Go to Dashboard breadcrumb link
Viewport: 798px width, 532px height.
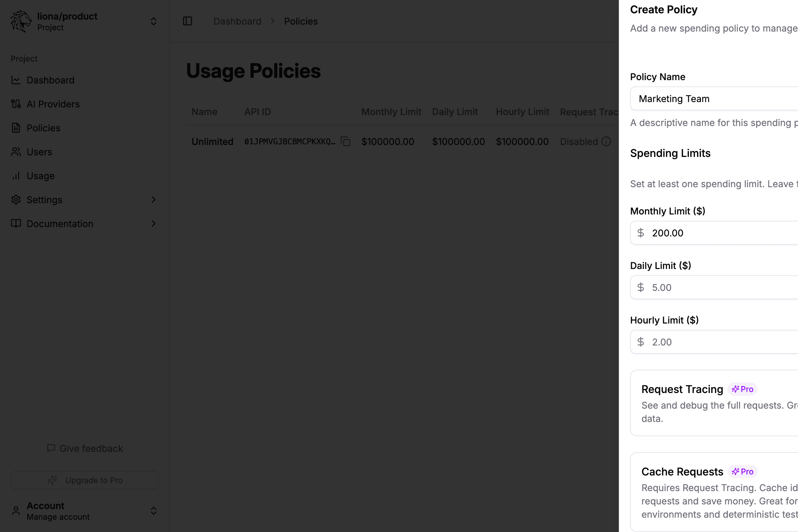pos(237,21)
